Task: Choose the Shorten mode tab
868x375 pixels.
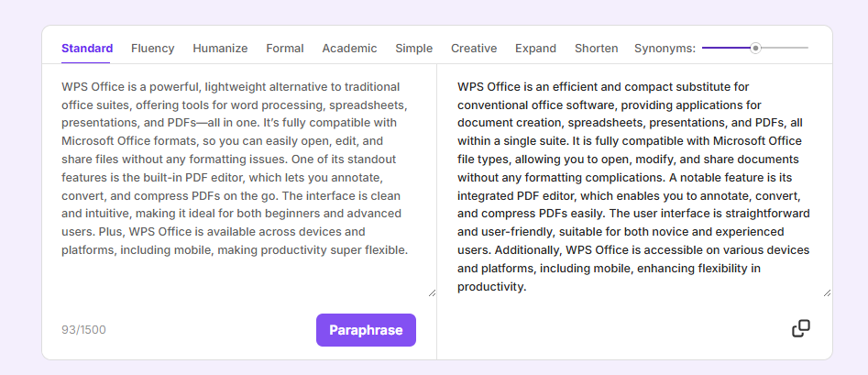Action: click(597, 49)
